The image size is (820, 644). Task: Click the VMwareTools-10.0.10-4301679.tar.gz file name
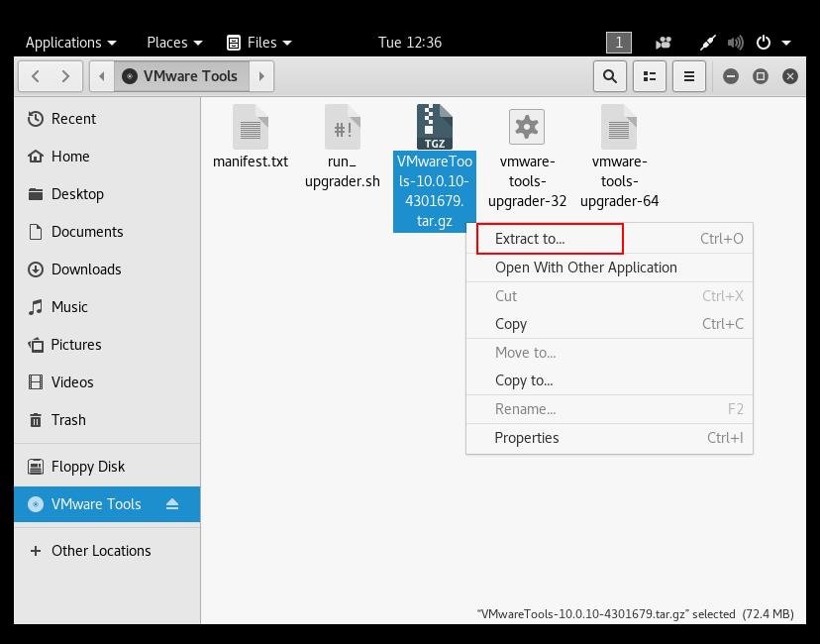tap(435, 191)
